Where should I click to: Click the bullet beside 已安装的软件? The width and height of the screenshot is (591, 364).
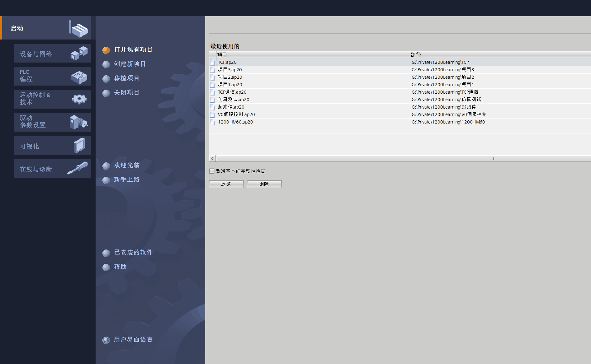click(106, 253)
